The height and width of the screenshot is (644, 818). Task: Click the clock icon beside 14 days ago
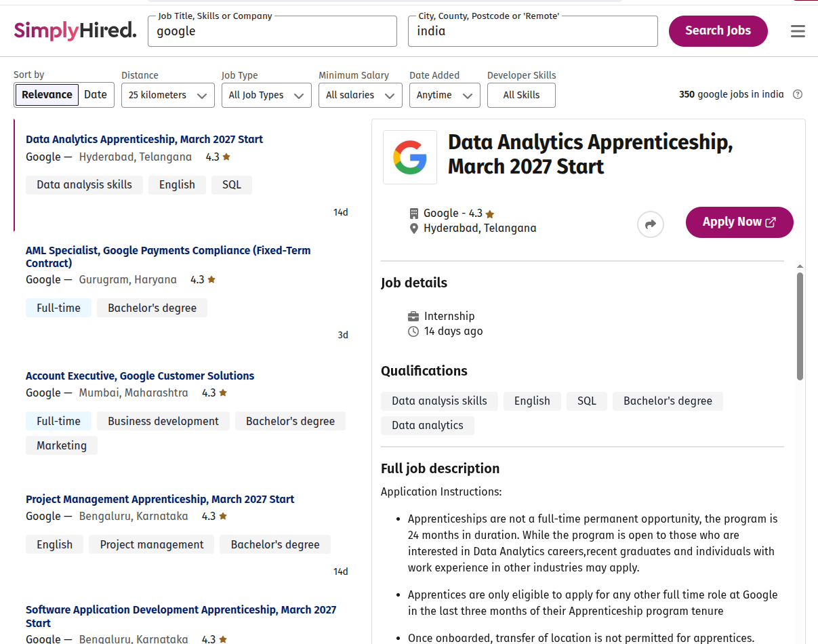coord(413,331)
